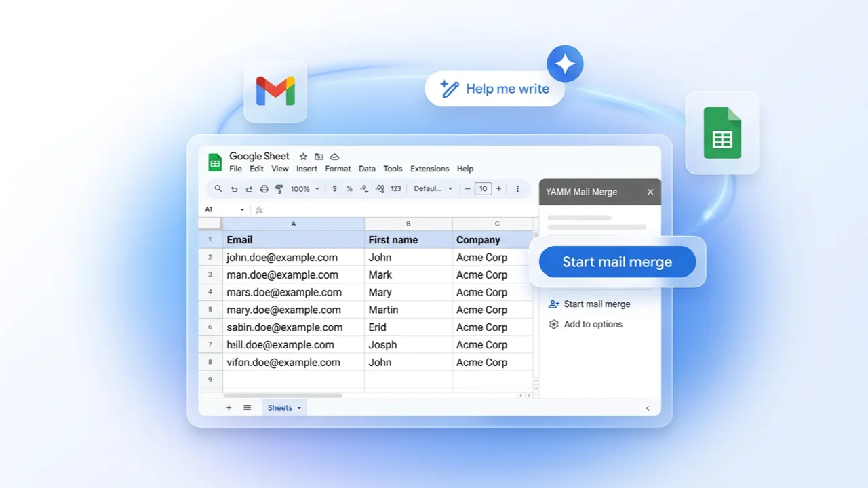The width and height of the screenshot is (868, 488).
Task: Open the Data menu
Action: point(367,169)
